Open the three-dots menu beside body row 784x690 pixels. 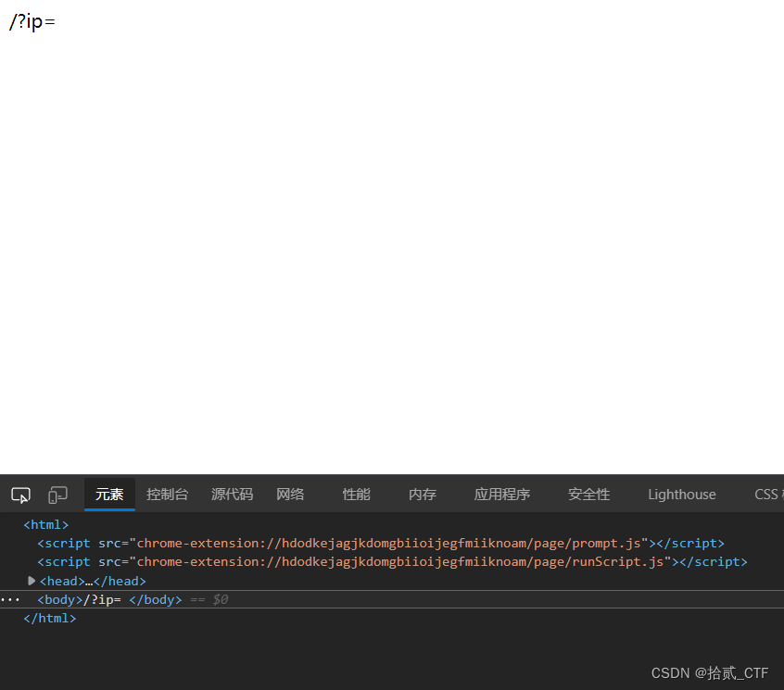point(10,599)
